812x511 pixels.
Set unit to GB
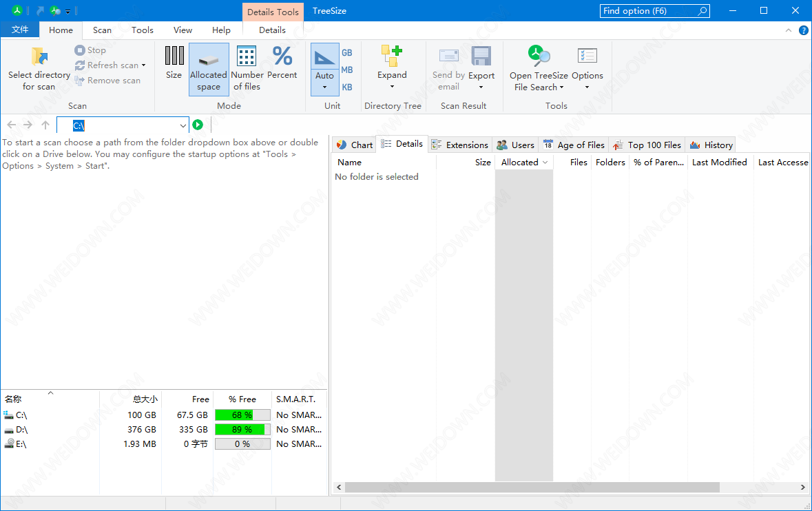pos(347,52)
